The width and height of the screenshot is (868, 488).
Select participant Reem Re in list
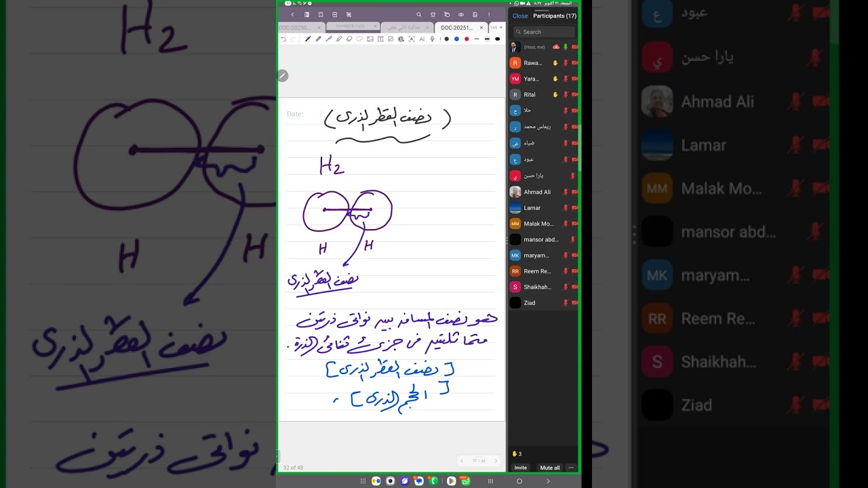(544, 271)
